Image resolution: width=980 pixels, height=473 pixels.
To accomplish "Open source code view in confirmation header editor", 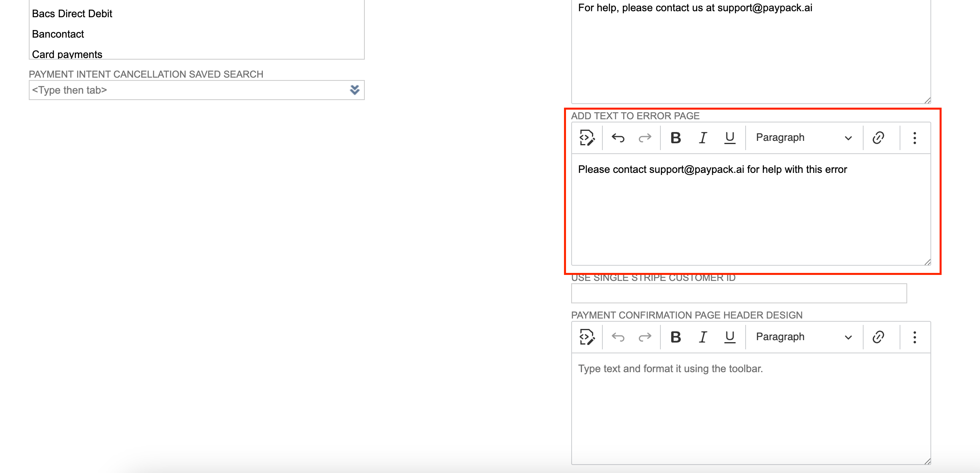I will pyautogui.click(x=586, y=337).
